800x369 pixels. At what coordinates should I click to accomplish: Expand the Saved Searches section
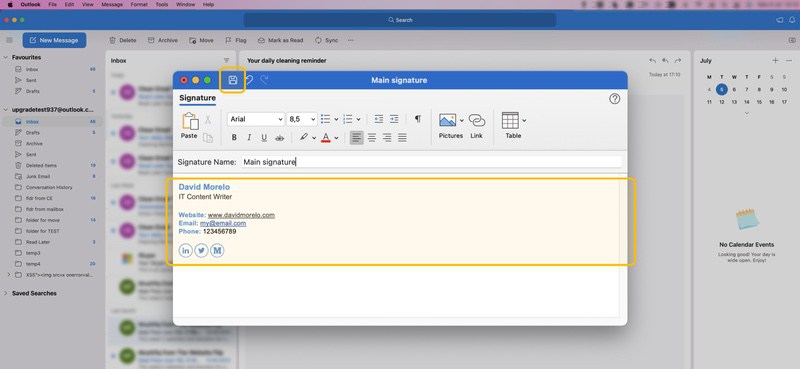point(6,293)
